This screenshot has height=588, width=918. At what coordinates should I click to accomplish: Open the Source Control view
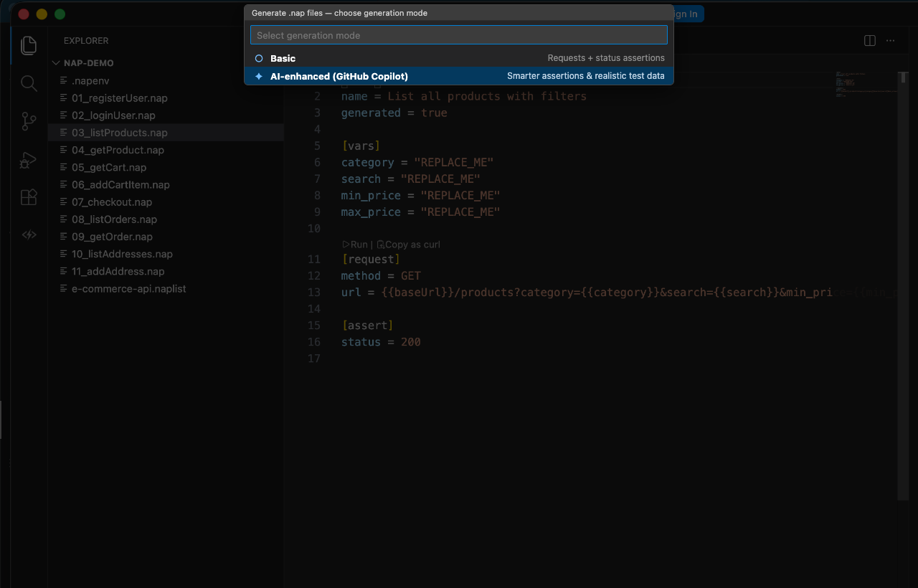tap(29, 121)
